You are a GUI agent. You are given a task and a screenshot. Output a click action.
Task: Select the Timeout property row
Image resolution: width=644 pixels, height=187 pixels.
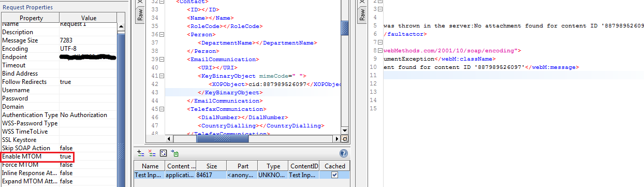59,65
